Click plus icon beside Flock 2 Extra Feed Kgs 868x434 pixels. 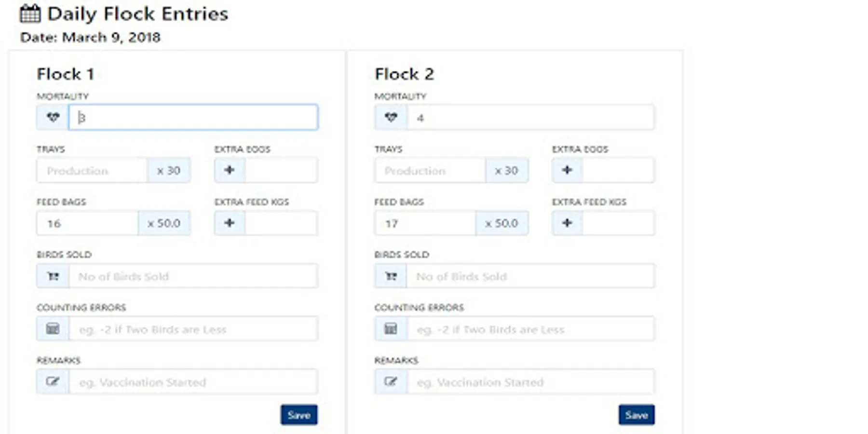coord(567,223)
